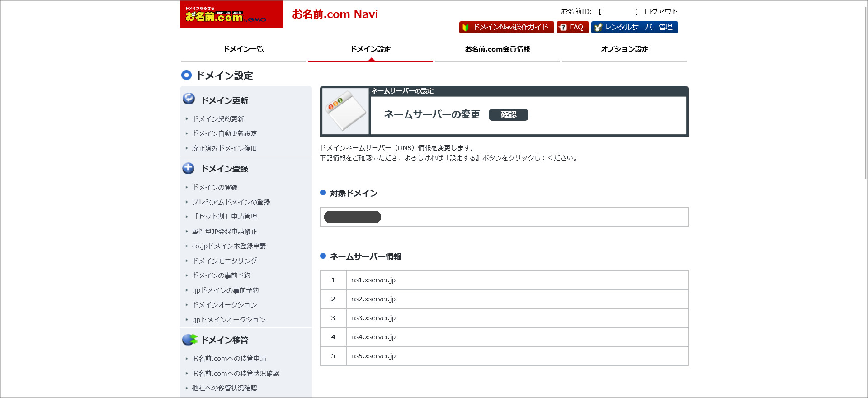Click the rental server management wrench icon

pyautogui.click(x=598, y=28)
